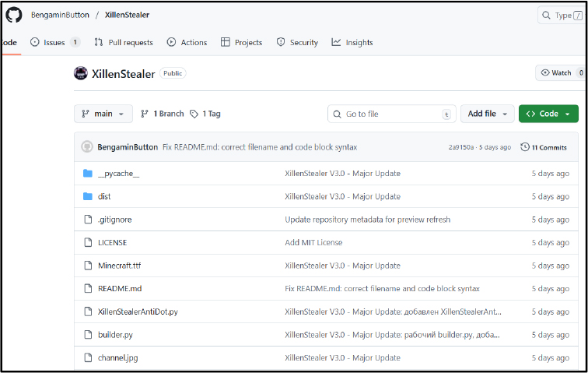Click the eye icon on Watch button
Image resolution: width=588 pixels, height=373 pixels.
pyautogui.click(x=545, y=72)
